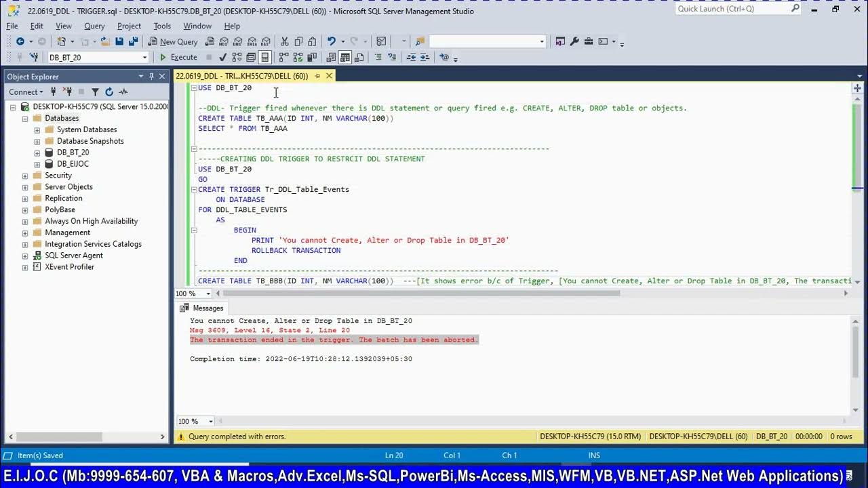Image resolution: width=868 pixels, height=488 pixels.
Task: Navigate backward with the blue back arrow
Action: 20,41
